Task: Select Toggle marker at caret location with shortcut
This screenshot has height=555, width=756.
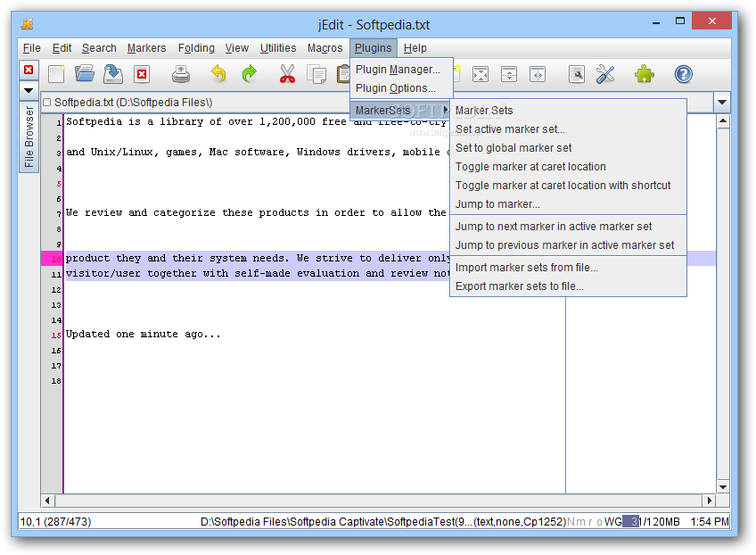Action: click(x=568, y=186)
